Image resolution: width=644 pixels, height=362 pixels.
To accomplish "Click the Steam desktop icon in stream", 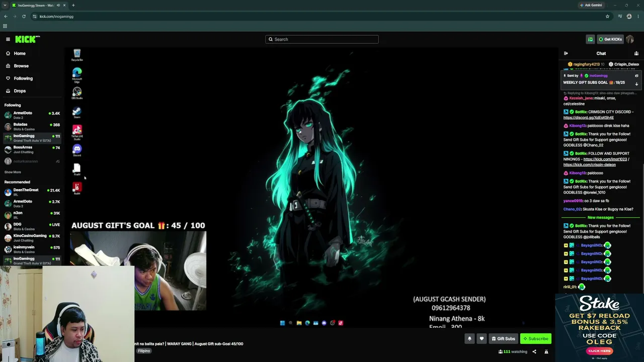I will 77,113.
